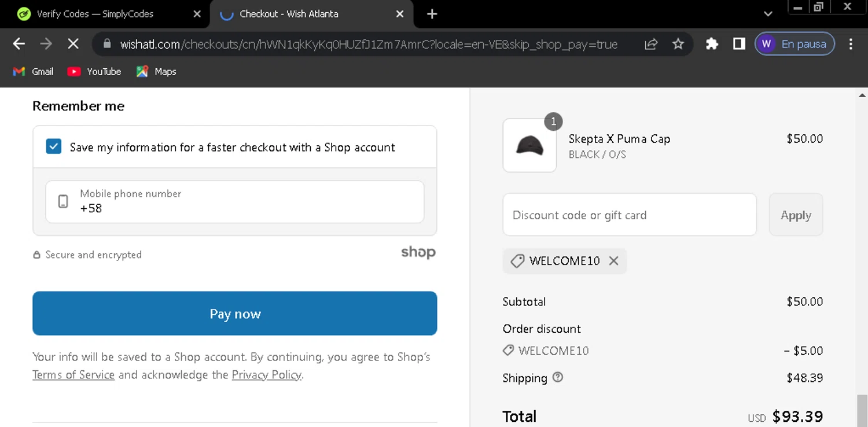Open tab search dropdown arrow
Viewport: 868px width, 427px height.
[x=768, y=14]
